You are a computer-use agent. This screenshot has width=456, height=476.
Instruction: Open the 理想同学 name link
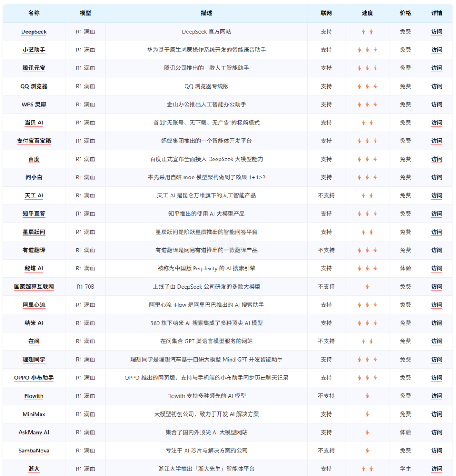click(34, 360)
